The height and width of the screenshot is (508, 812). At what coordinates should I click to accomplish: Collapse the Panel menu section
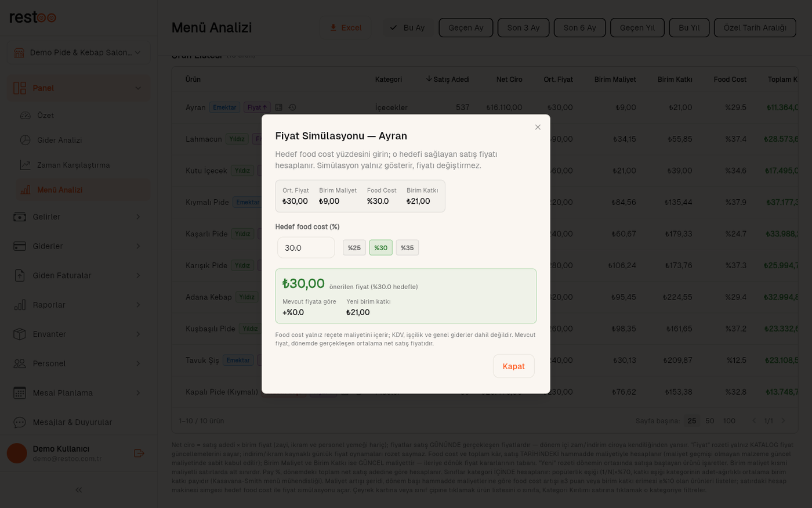coord(138,88)
